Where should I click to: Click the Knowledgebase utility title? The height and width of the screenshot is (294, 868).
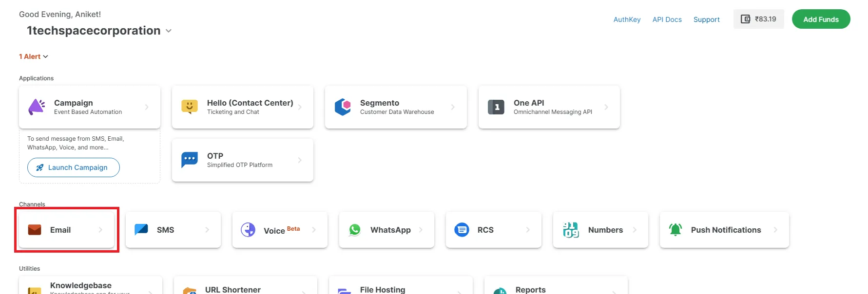(x=81, y=285)
